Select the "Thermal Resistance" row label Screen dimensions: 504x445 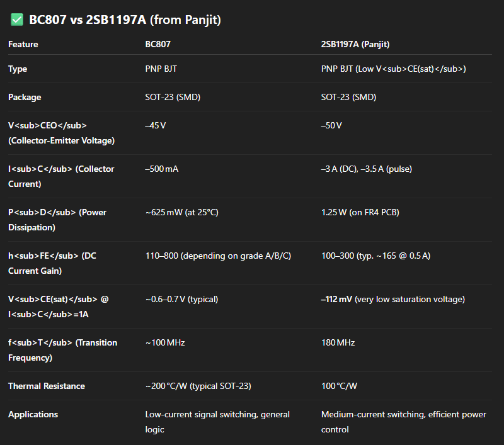pyautogui.click(x=47, y=386)
